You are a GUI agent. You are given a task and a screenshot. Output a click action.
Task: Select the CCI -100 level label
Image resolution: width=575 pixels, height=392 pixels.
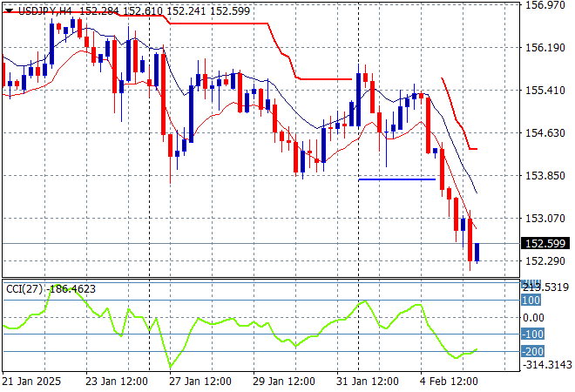point(532,334)
